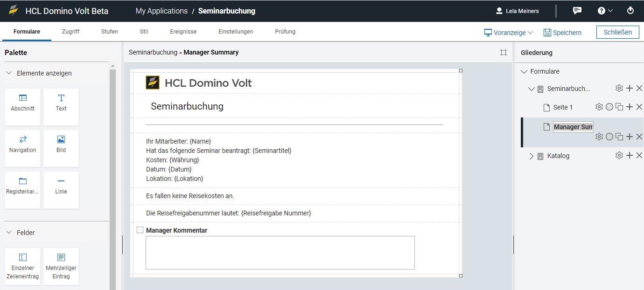Image resolution: width=644 pixels, height=290 pixels.
Task: Open settings gear for Seminarbuch... form
Action: pyautogui.click(x=619, y=88)
